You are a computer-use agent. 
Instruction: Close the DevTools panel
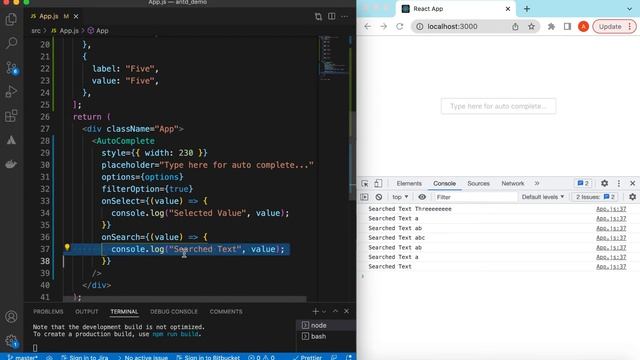tap(632, 183)
